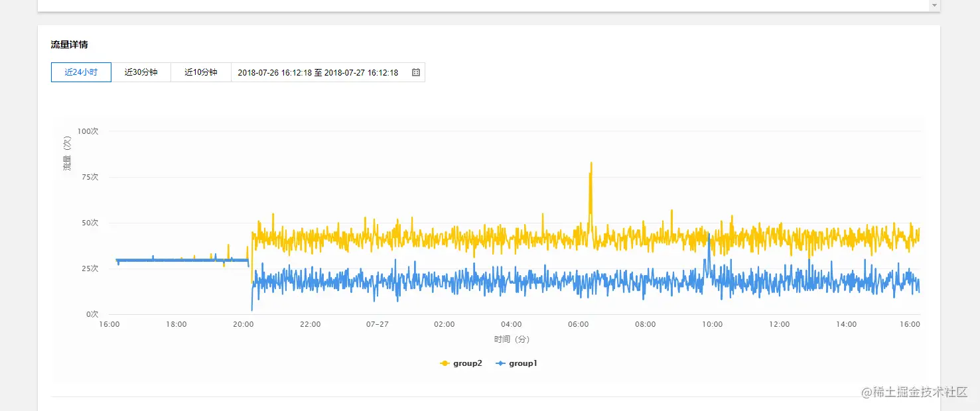Click the 22:00 x-axis tick label

pos(310,324)
